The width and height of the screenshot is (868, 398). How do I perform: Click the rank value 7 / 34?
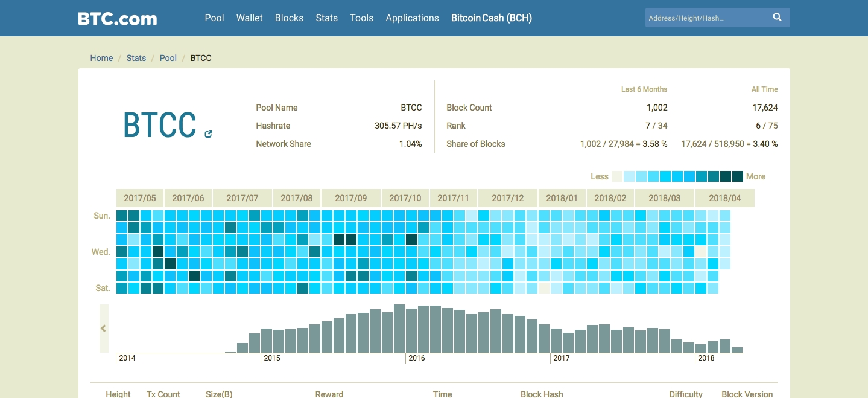pos(656,126)
